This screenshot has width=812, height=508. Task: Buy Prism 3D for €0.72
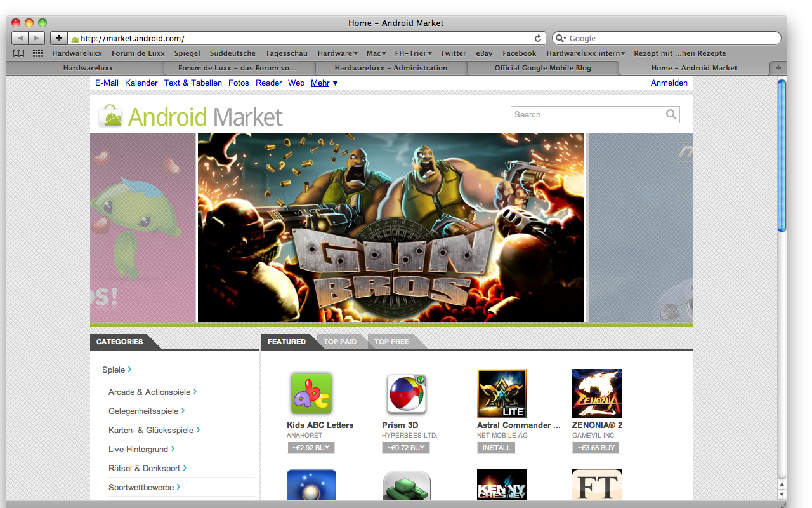coord(405,448)
